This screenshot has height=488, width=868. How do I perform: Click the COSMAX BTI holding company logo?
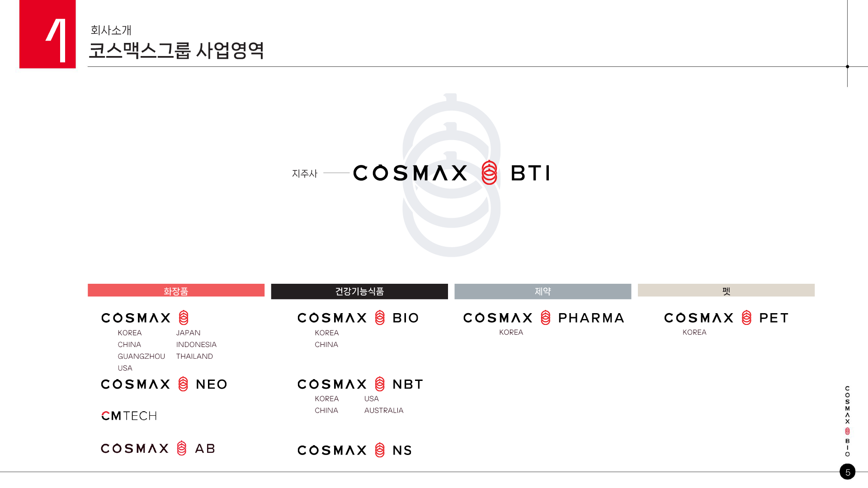[451, 173]
